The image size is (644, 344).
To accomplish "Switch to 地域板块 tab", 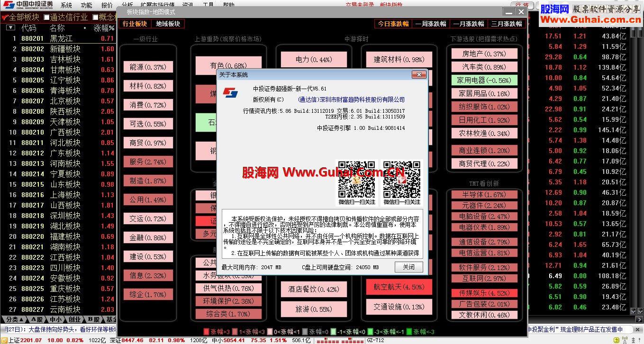I will click(168, 24).
